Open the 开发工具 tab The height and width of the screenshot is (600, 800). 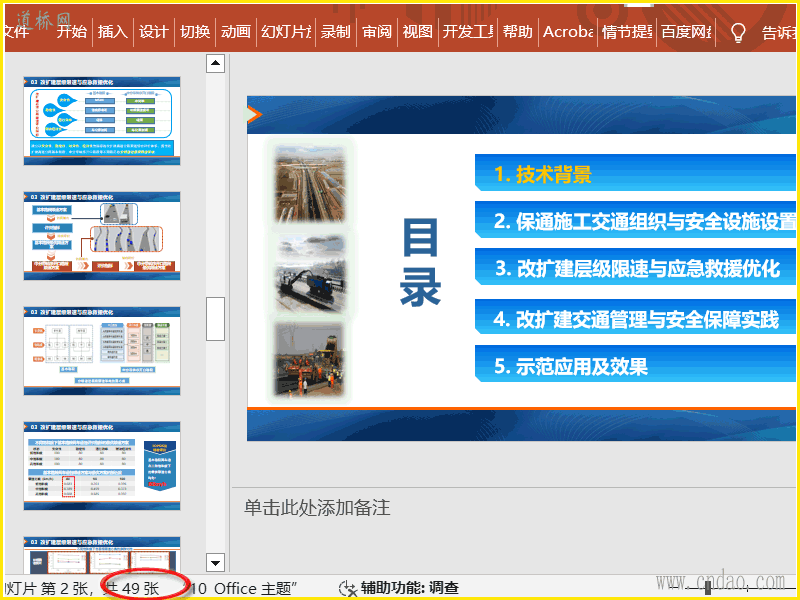[468, 32]
